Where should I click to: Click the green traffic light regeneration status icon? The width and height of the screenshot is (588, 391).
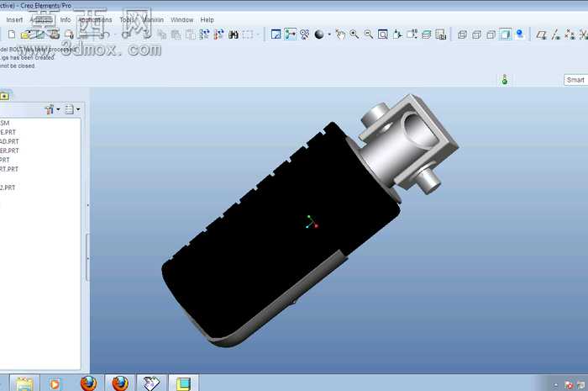(x=505, y=80)
